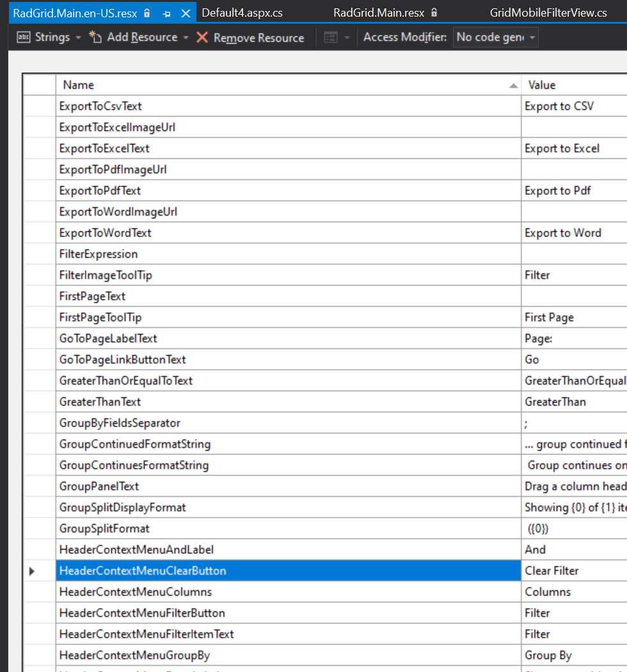Click the row indicator arrow for HeaderContextMenuClearButton
Screen dimensions: 627x672
click(x=32, y=571)
